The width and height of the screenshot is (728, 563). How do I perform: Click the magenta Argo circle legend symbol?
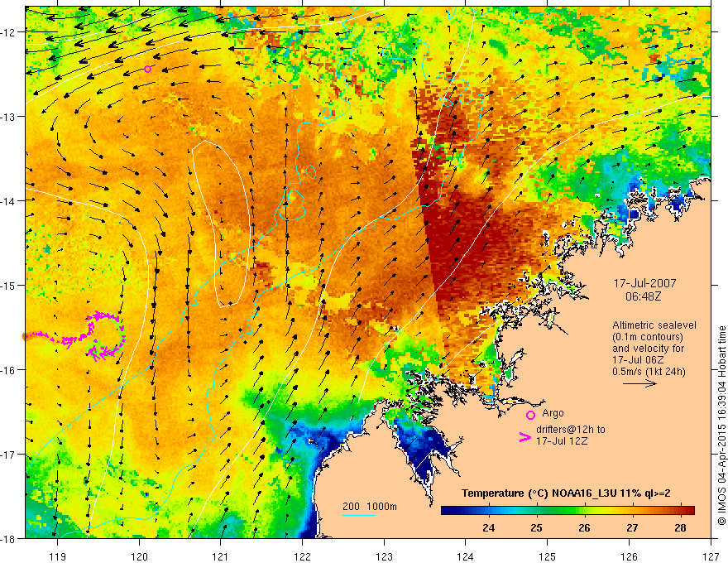click(x=530, y=415)
